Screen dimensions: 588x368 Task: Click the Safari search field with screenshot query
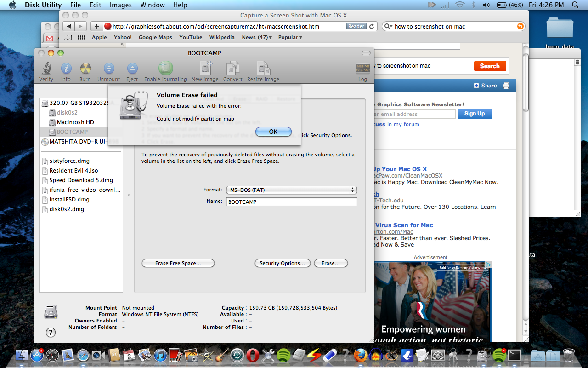click(453, 26)
